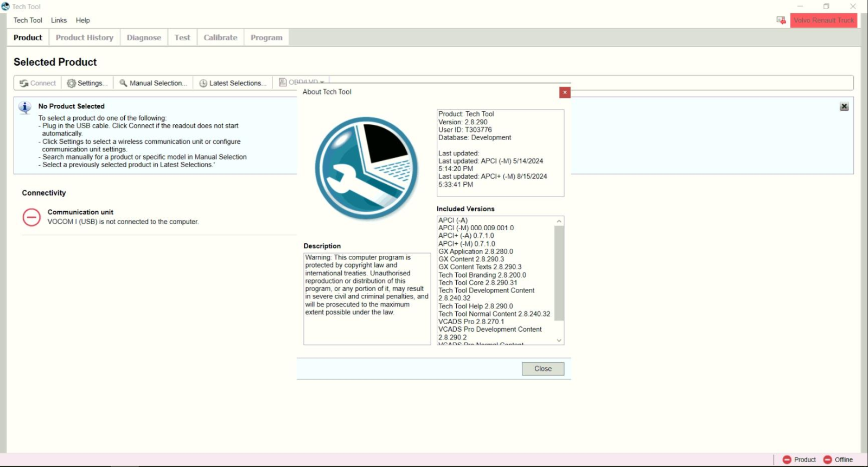Select 'Tech Tool Help 2.8.290.0' row
The height and width of the screenshot is (467, 868).
(x=475, y=306)
